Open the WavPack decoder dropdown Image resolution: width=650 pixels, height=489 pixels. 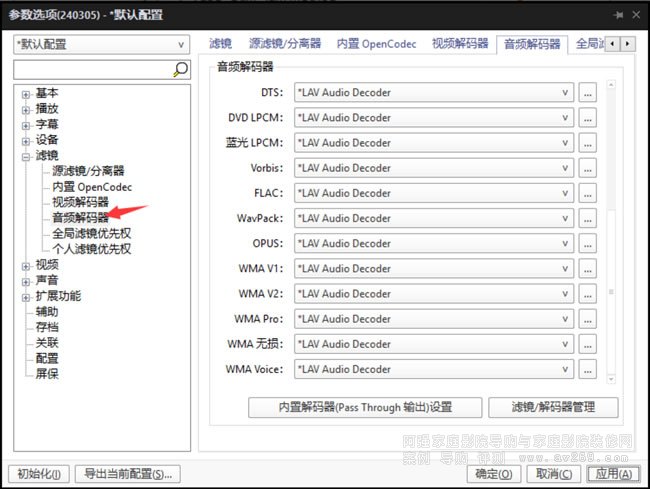pos(433,218)
